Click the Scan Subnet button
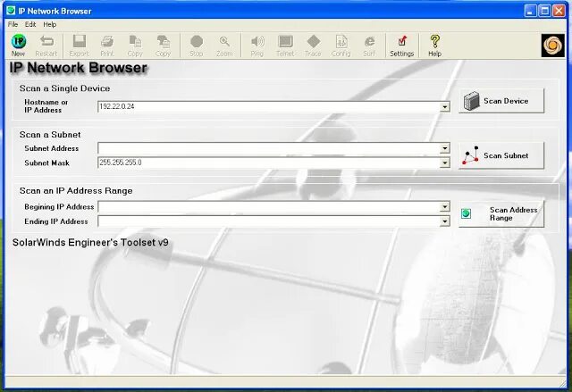This screenshot has height=392, width=572. 501,155
